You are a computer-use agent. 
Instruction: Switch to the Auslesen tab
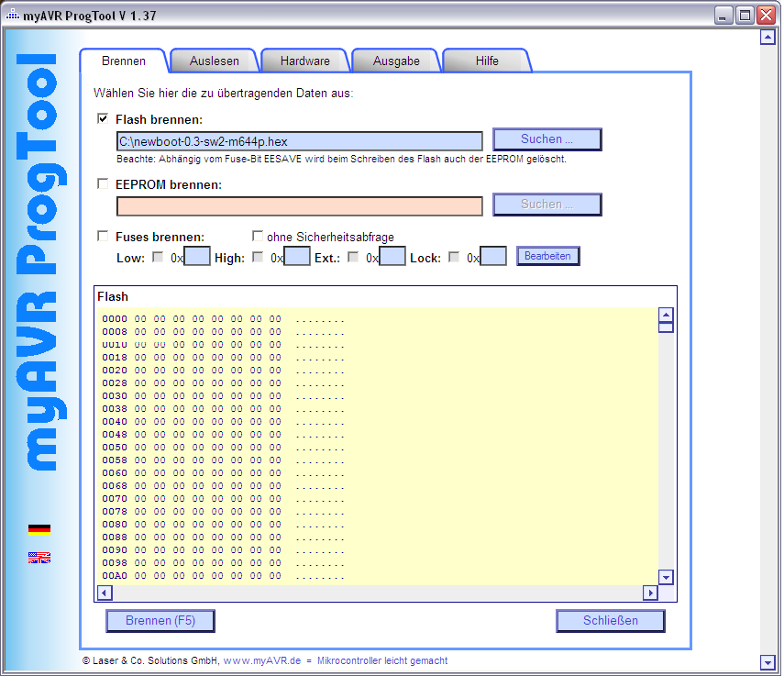pyautogui.click(x=214, y=61)
